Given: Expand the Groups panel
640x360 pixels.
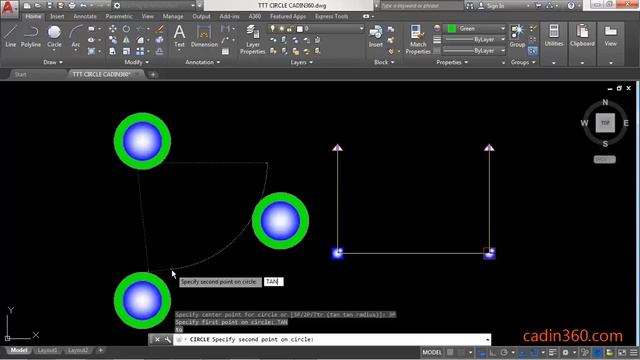Looking at the screenshot, I should (x=523, y=62).
